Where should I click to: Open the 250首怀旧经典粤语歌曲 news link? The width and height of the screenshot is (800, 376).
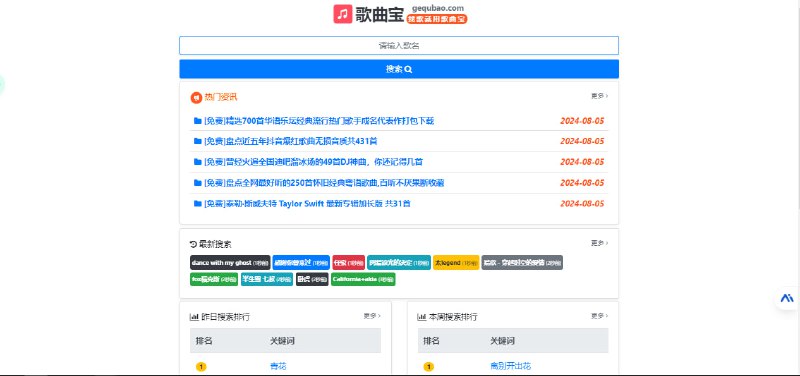click(x=324, y=183)
